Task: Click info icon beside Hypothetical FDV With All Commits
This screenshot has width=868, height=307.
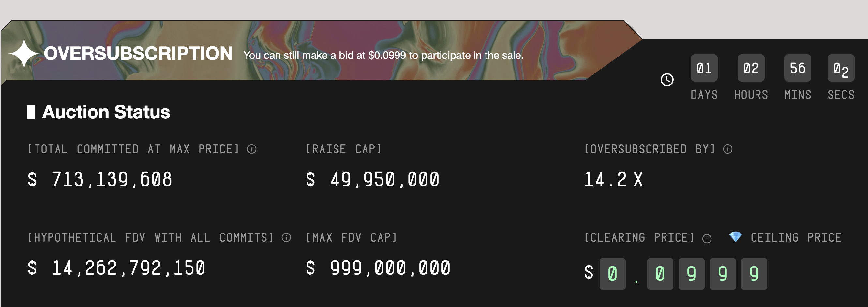Action: point(286,237)
